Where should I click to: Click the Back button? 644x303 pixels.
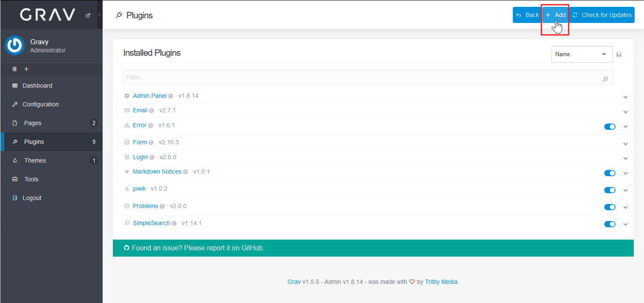click(x=527, y=15)
